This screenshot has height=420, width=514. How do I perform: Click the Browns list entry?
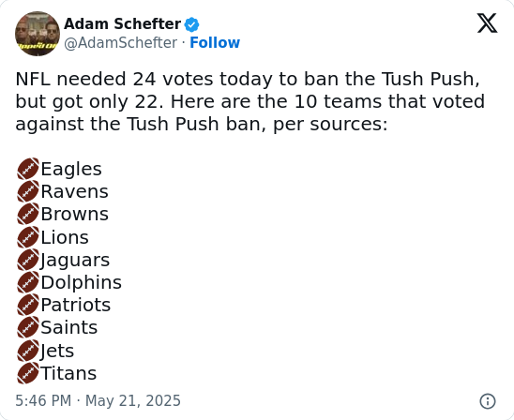(x=74, y=214)
